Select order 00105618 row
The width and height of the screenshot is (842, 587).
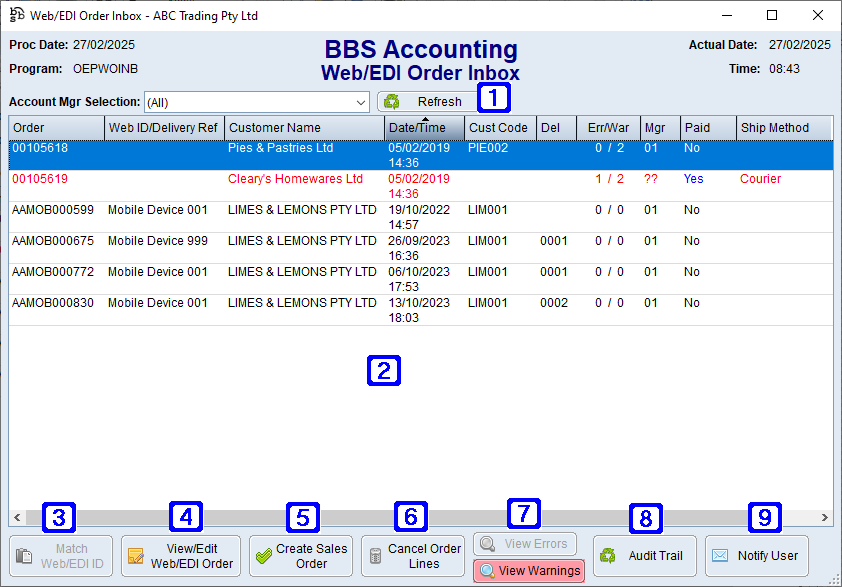(x=420, y=155)
